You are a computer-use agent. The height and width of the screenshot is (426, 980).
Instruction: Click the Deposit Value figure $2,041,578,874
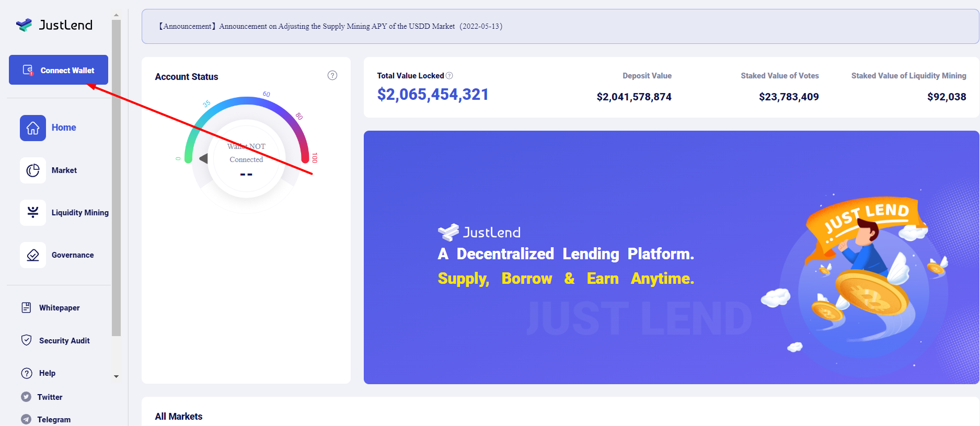coord(634,97)
